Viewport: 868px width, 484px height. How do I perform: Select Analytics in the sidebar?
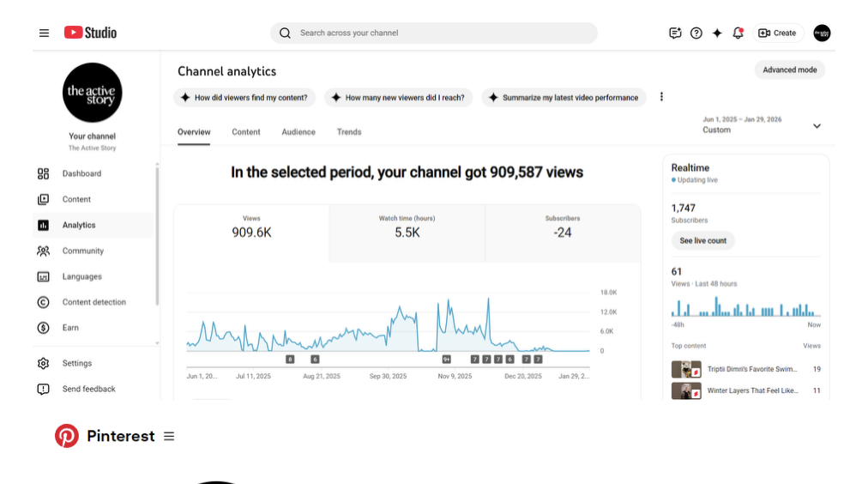93,225
